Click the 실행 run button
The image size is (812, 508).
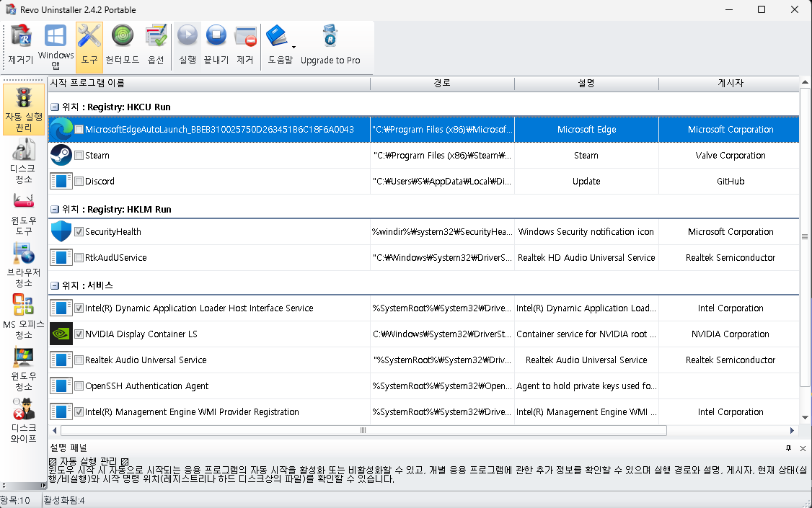[x=187, y=45]
